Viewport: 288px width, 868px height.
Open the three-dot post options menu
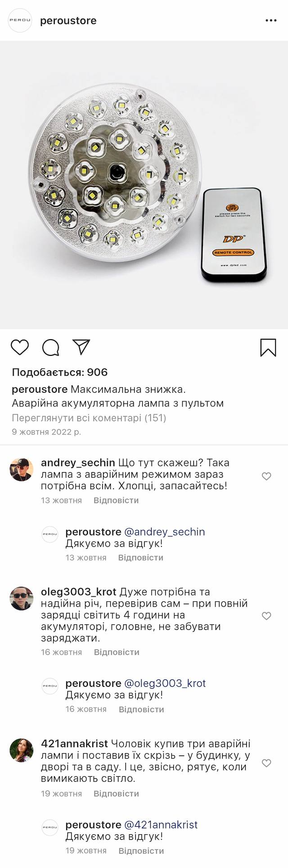coord(271,21)
